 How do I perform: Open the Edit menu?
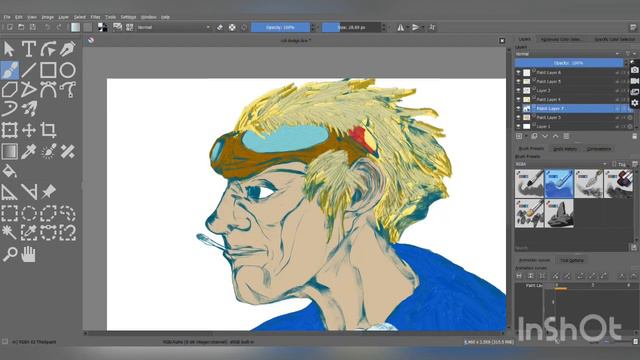tap(19, 17)
